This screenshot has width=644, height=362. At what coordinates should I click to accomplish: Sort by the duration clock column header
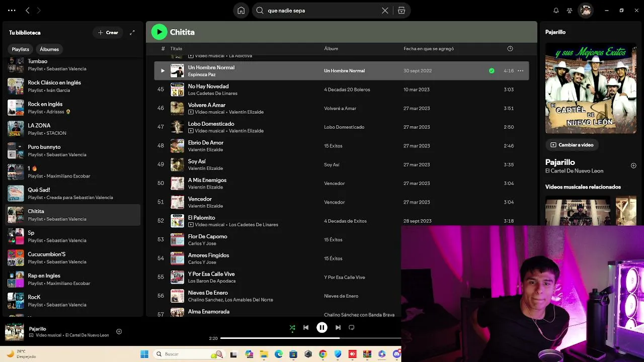510,49
